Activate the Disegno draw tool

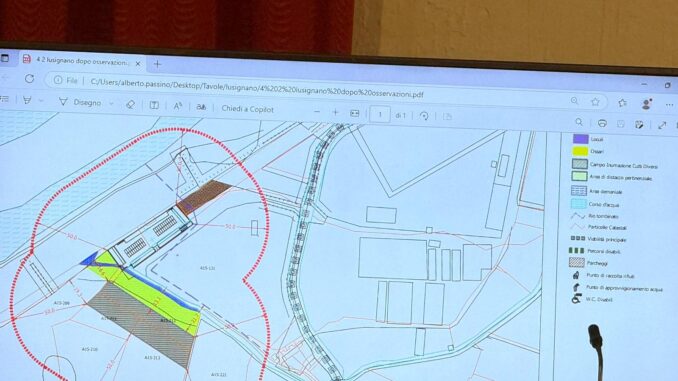(80, 102)
